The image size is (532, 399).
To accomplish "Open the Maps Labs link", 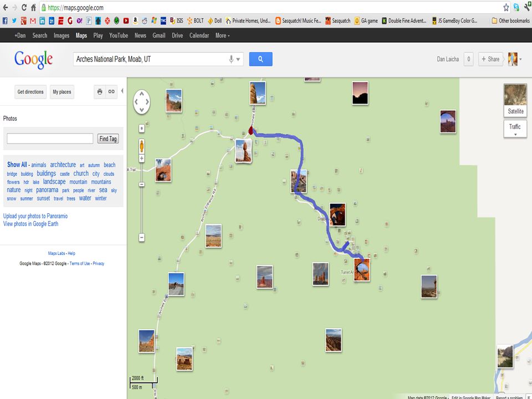I will point(57,253).
